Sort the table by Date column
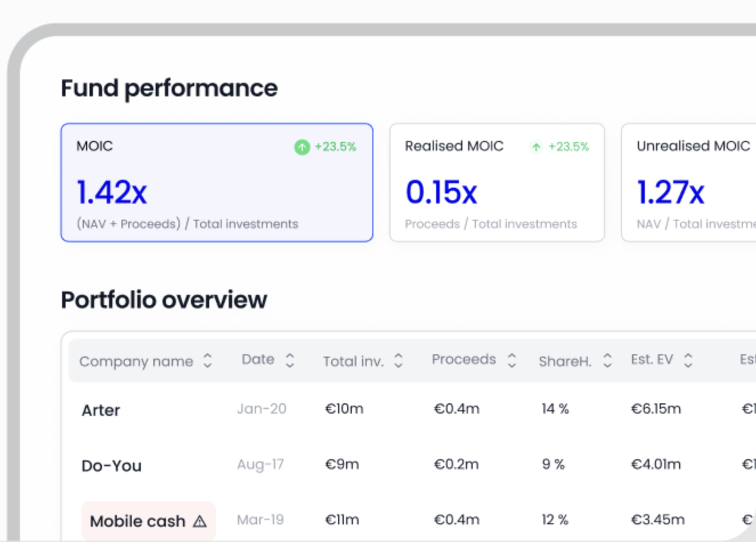 [290, 359]
